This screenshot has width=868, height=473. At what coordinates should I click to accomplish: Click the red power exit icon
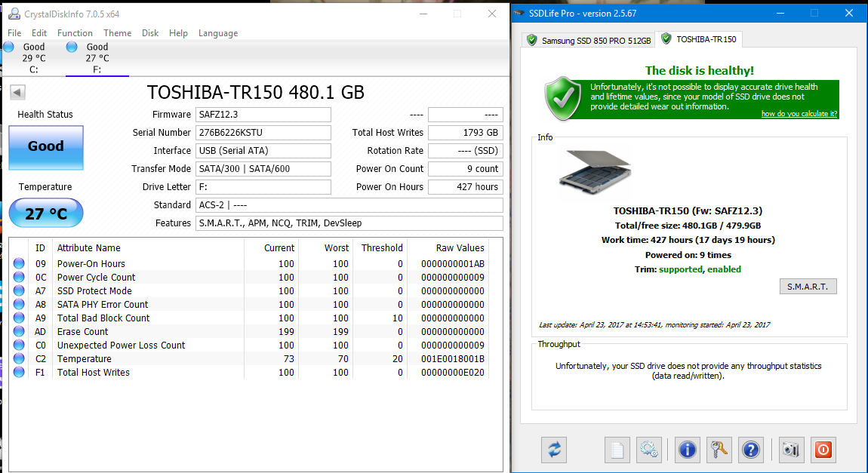point(823,450)
